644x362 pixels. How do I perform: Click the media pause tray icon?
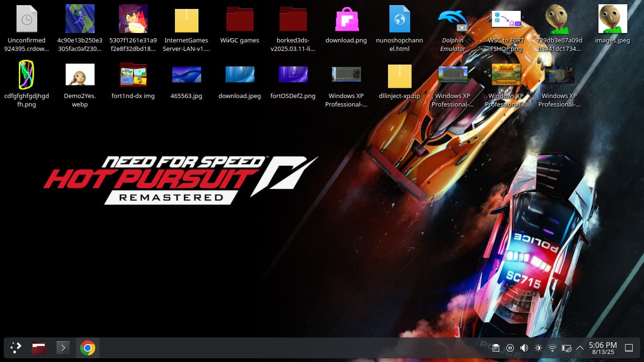510,348
